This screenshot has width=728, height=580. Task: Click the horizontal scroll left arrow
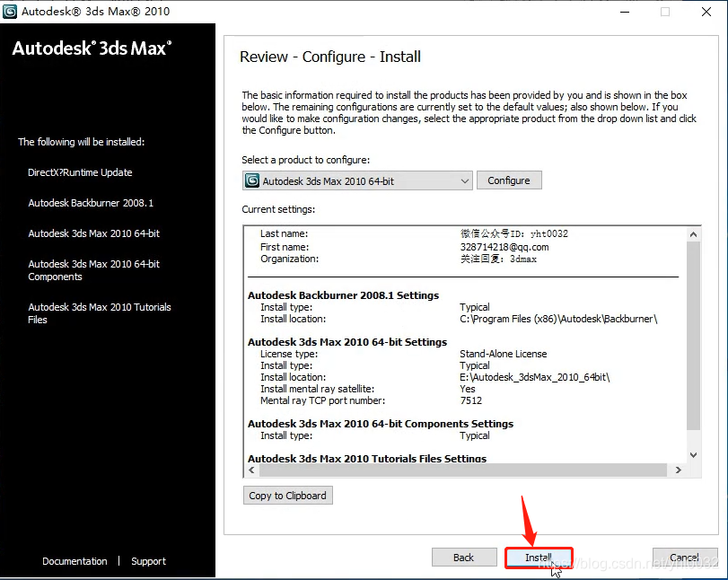(x=251, y=470)
